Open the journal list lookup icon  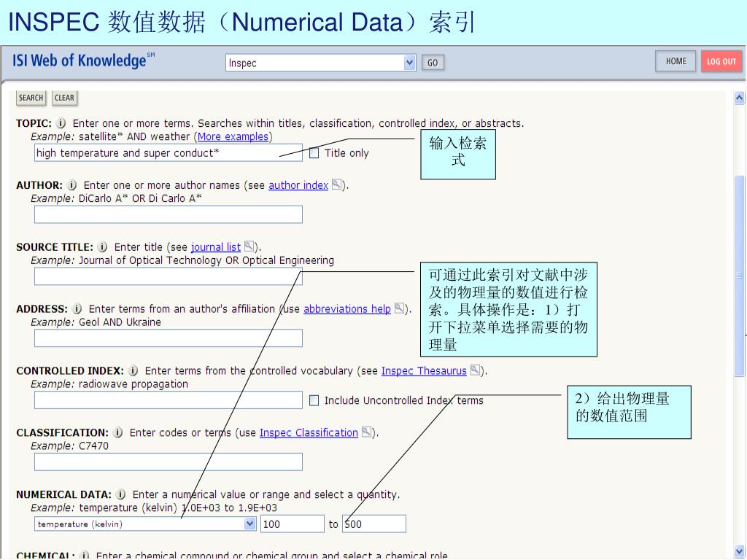point(249,246)
